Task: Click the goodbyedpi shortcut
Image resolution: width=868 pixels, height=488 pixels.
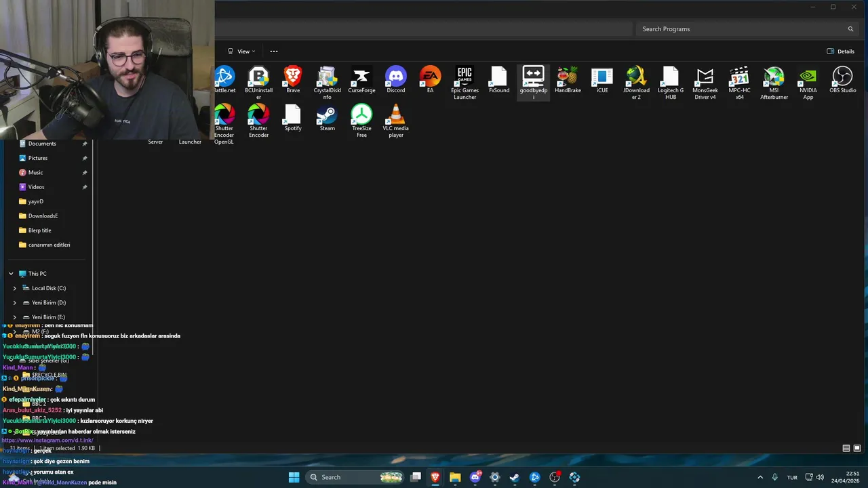Action: pos(533,83)
